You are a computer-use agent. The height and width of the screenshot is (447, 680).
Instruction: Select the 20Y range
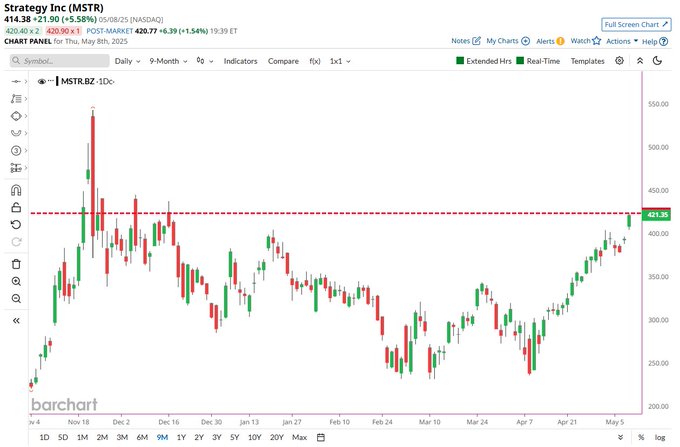point(277,437)
